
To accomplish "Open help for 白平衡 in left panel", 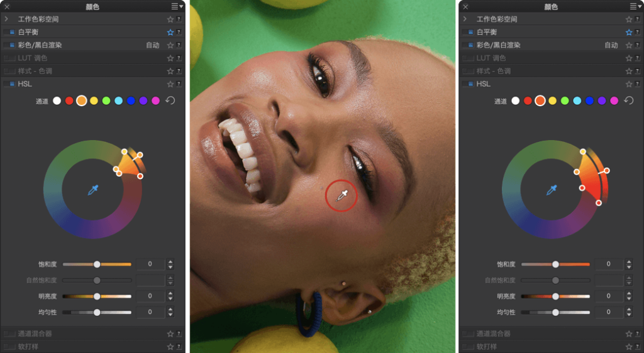I will (179, 32).
